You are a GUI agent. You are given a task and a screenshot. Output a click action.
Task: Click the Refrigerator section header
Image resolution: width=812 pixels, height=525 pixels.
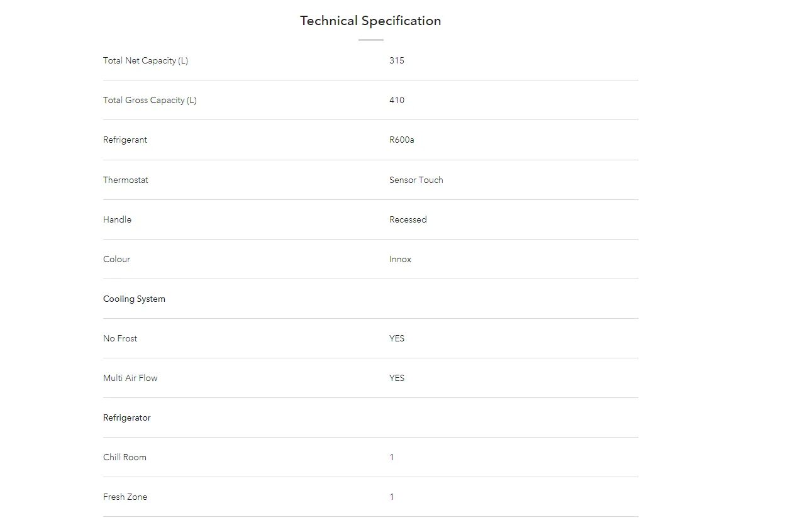pos(127,418)
